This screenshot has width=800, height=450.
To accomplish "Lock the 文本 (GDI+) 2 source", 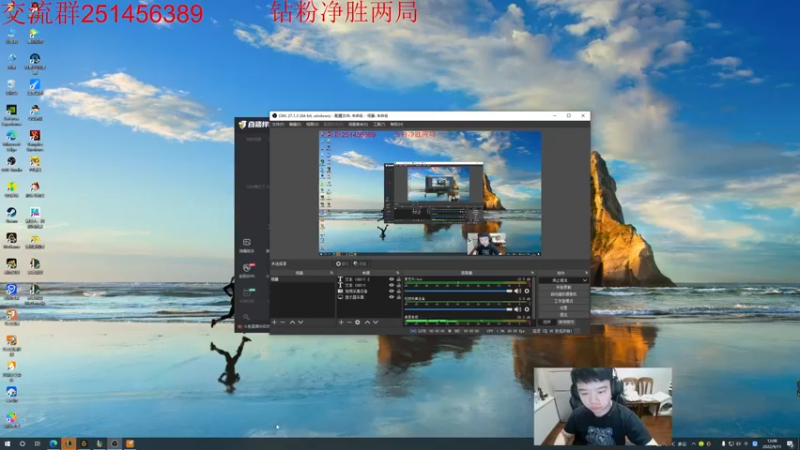I will click(398, 279).
